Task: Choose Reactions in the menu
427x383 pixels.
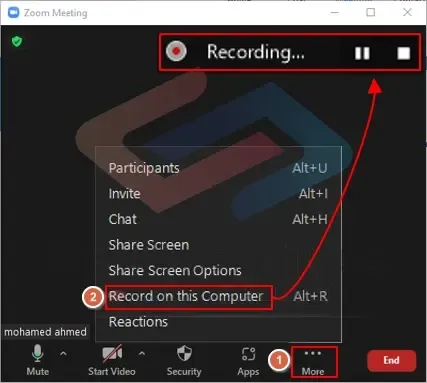Action: [218, 322]
